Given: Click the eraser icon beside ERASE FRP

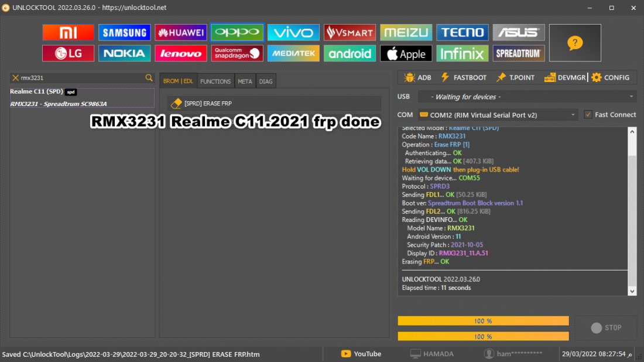Looking at the screenshot, I should click(176, 104).
